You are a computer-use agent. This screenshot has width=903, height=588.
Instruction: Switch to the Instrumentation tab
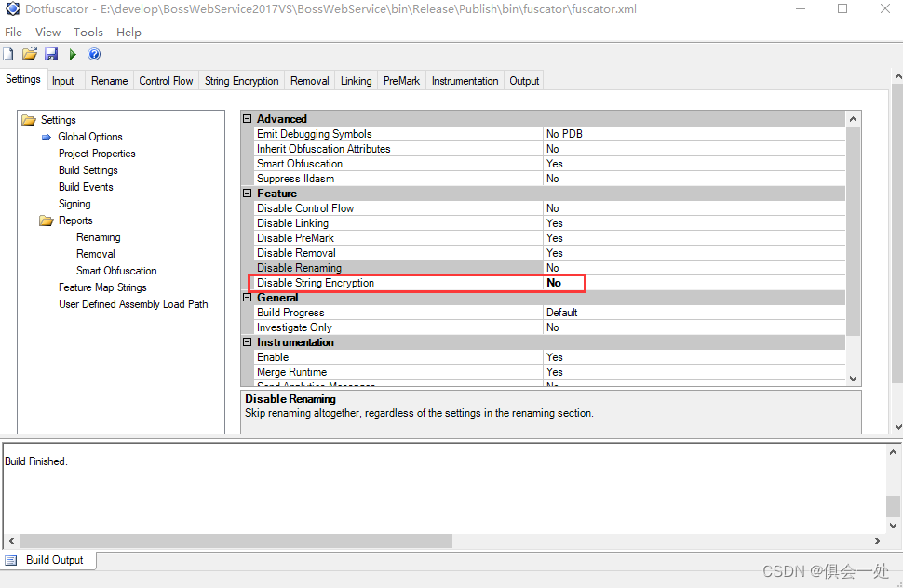(x=465, y=81)
